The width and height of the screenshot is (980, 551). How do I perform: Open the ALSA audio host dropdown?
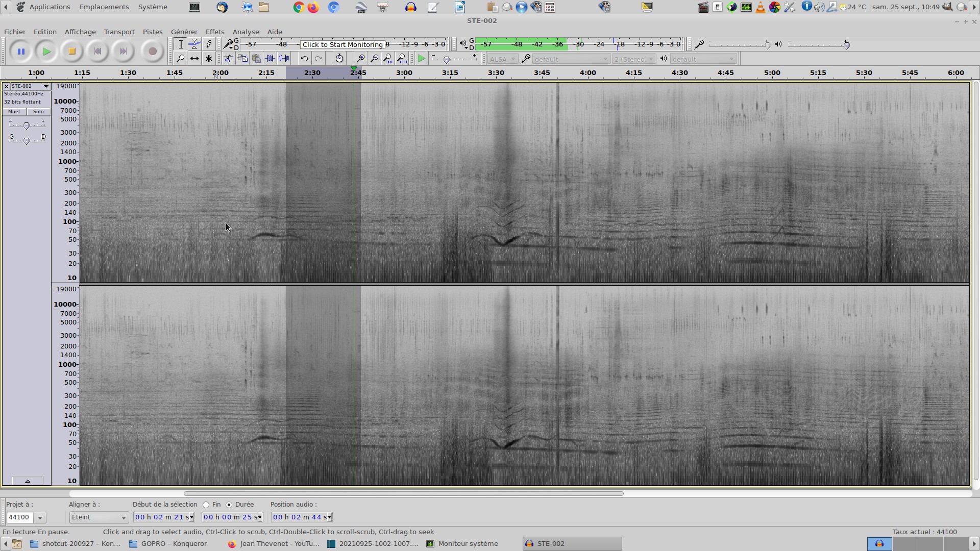point(502,59)
